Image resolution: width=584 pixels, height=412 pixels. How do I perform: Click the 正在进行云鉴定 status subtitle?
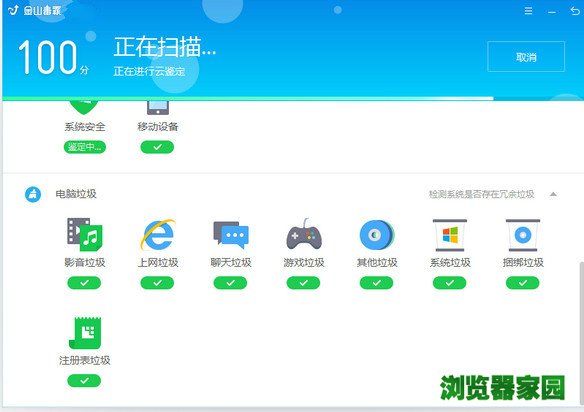pos(149,71)
